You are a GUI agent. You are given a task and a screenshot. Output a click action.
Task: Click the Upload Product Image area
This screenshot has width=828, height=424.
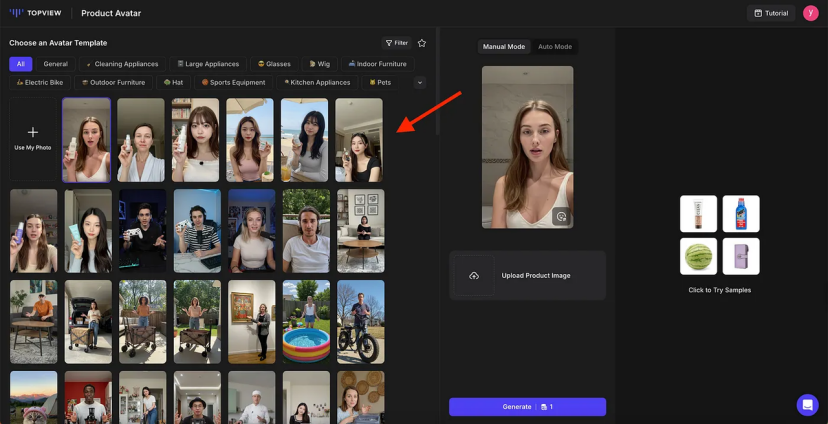pos(528,276)
